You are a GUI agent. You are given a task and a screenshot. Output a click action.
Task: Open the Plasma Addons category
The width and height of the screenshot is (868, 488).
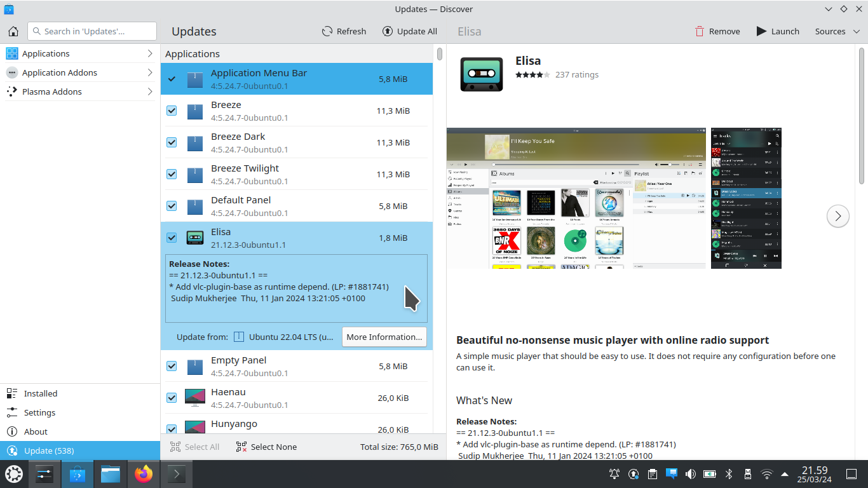coord(80,91)
